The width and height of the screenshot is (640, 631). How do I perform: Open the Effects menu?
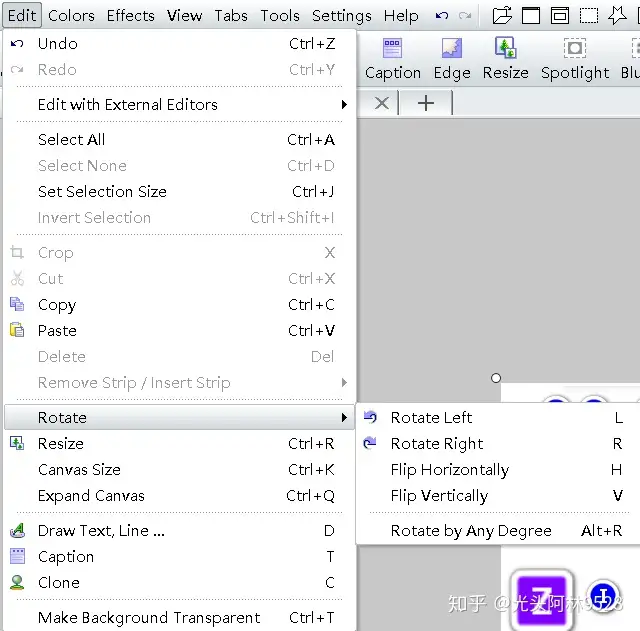pos(131,16)
